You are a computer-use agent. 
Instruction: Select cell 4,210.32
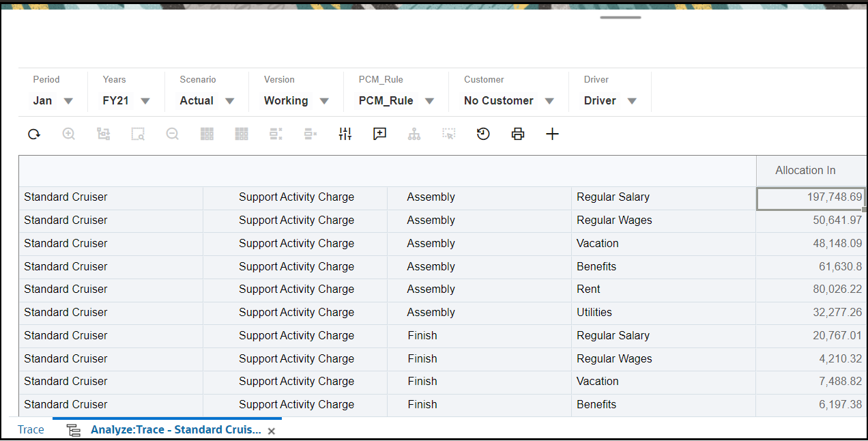point(811,359)
